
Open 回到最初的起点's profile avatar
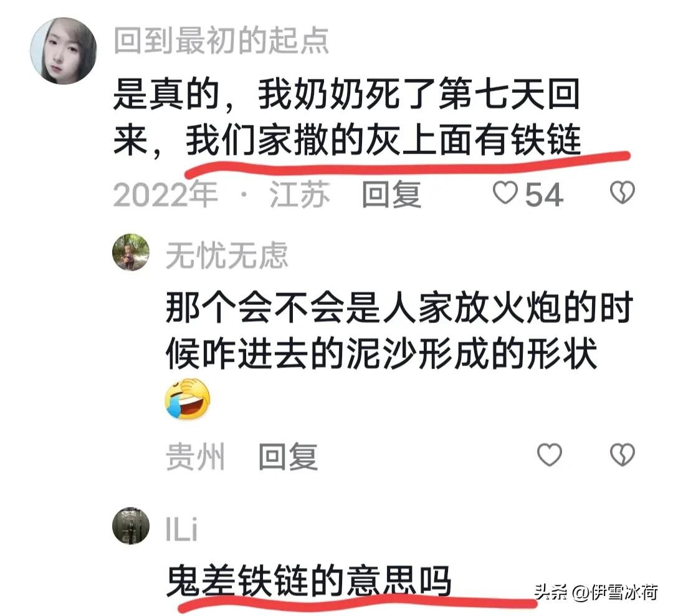[64, 51]
